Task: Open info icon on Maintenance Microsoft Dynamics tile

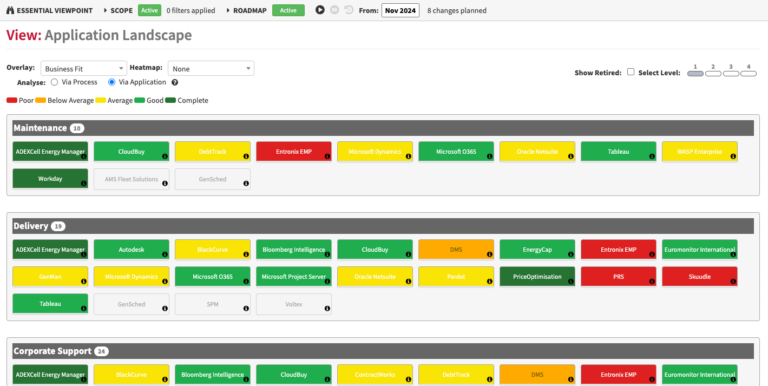Action: tap(408, 157)
